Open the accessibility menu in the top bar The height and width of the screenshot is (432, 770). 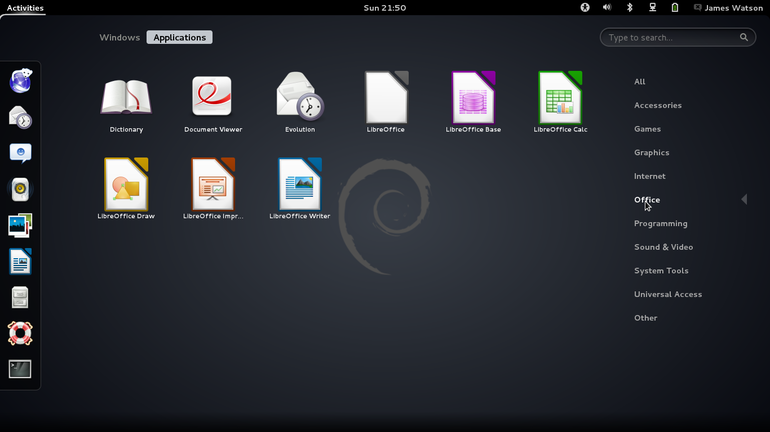[x=585, y=7]
